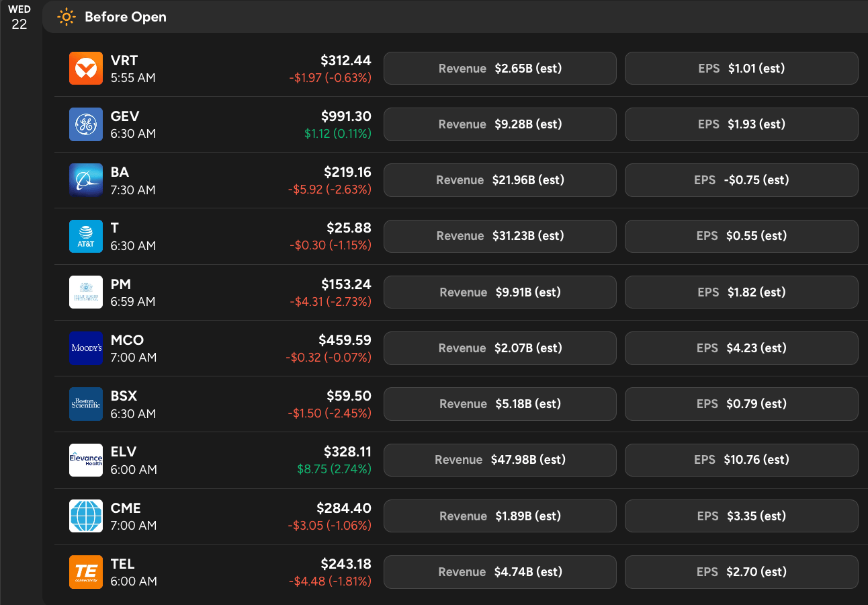The image size is (868, 605).
Task: Select the Elevance Health ELV logo
Action: [x=86, y=460]
